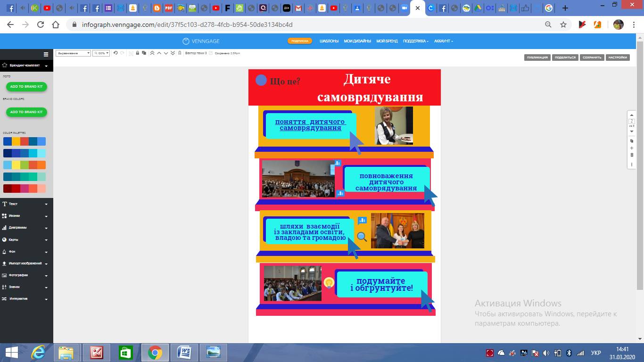Send element to back with the double down chevron
Image resolution: width=644 pixels, height=362 pixels.
[173, 53]
